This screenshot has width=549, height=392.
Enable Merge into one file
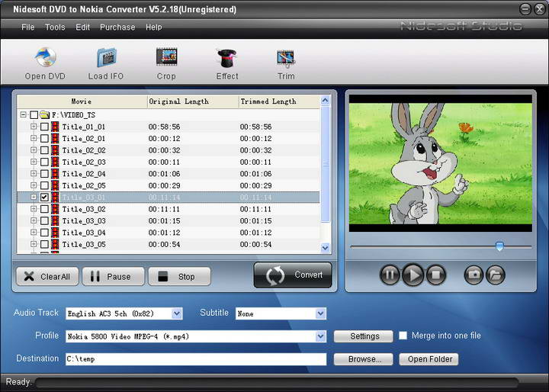coord(403,336)
